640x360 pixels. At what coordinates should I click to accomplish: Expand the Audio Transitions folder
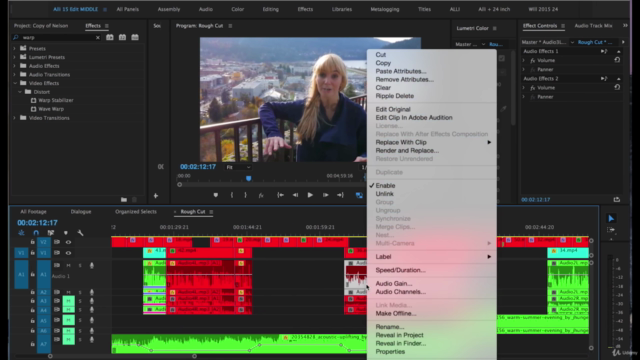tap(15, 75)
